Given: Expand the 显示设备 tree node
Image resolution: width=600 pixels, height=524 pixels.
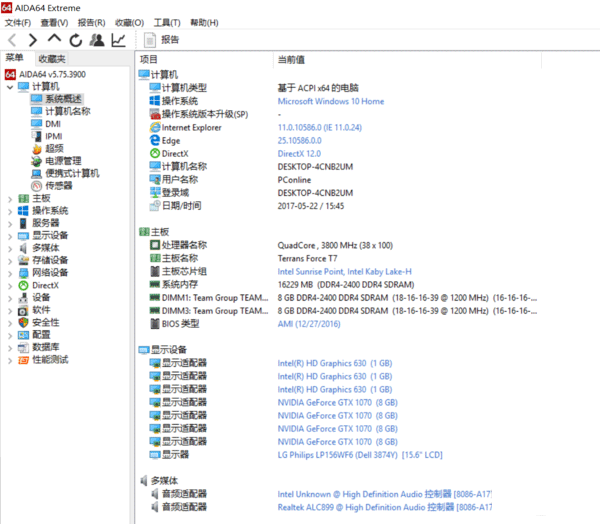Looking at the screenshot, I should tap(10, 236).
